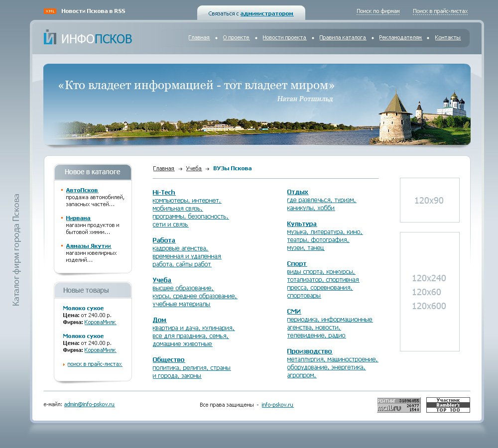Open Правила каталога menu item
Viewport: 498px width, 448px height.
343,37
